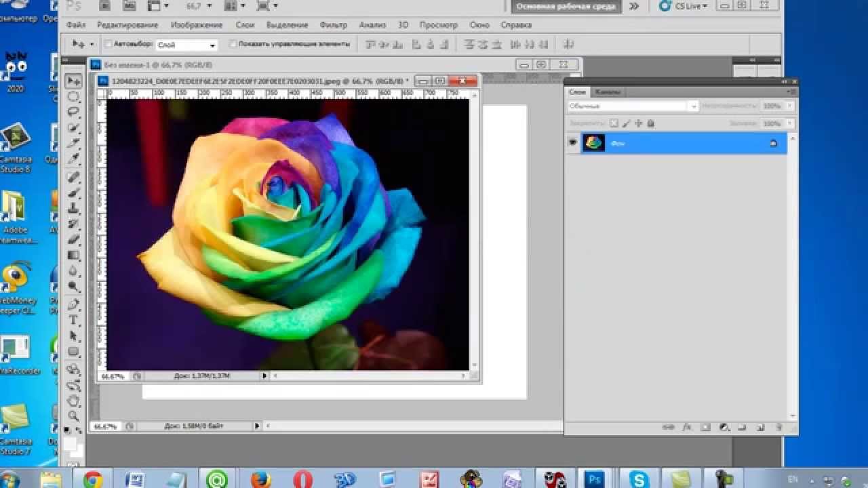Create a new layer in Layers panel
This screenshot has width=868, height=488.
[759, 428]
